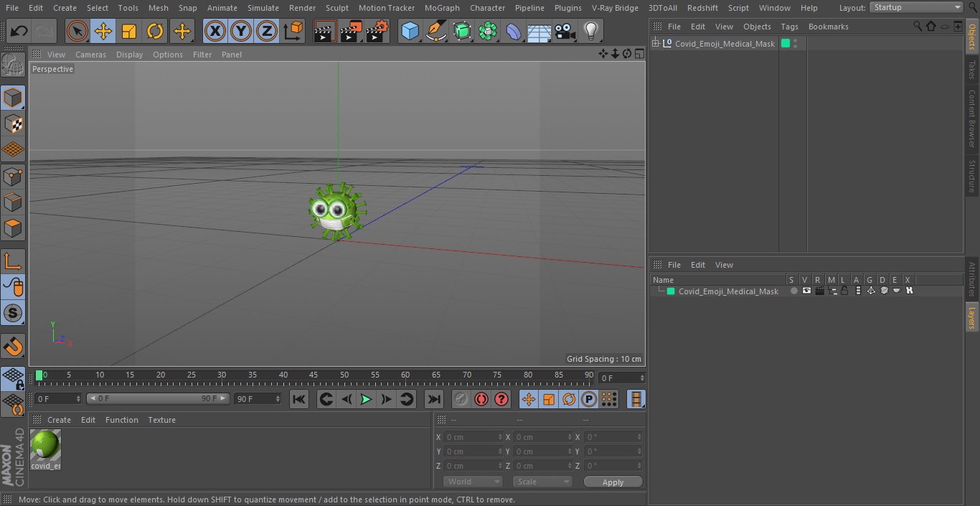Activate the Scale tool
Screen dimensions: 980x506
coord(129,31)
